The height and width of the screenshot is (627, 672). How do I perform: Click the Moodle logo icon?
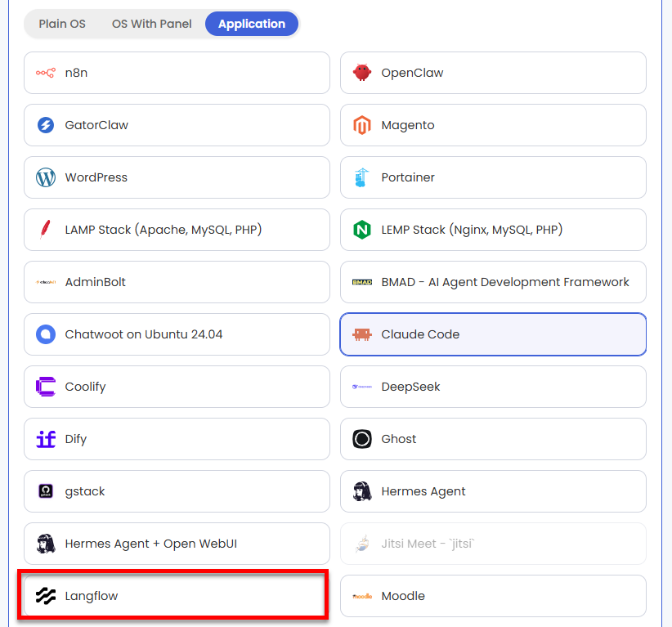[x=362, y=596]
